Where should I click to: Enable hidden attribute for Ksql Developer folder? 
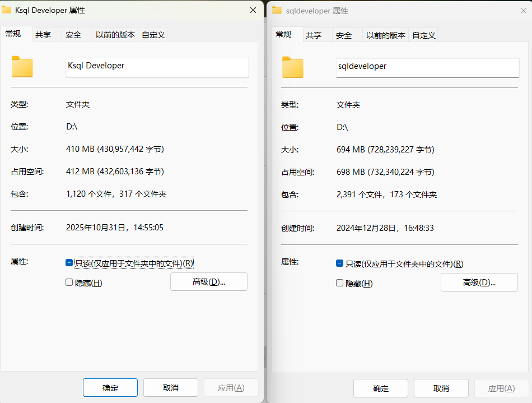point(69,282)
